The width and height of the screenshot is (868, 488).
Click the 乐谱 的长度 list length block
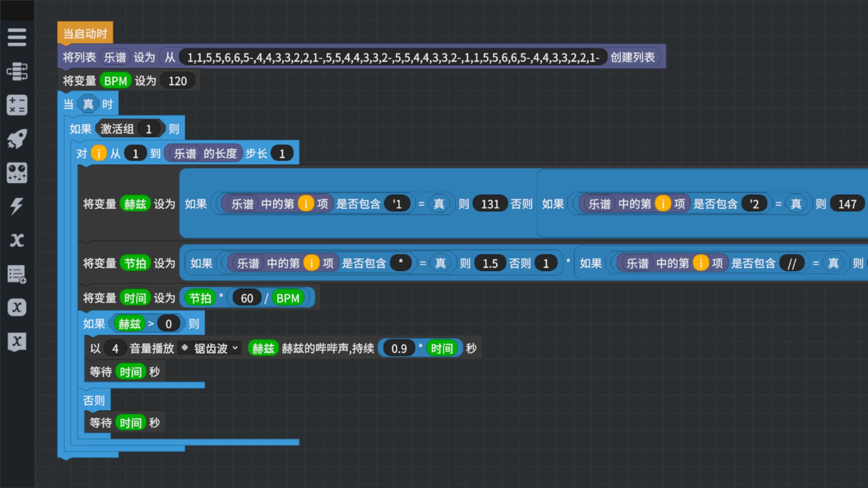(x=203, y=154)
